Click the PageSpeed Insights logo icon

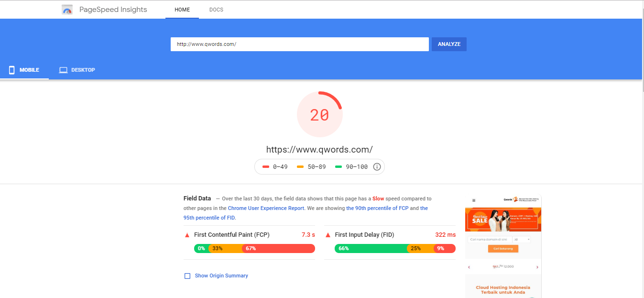click(x=67, y=9)
